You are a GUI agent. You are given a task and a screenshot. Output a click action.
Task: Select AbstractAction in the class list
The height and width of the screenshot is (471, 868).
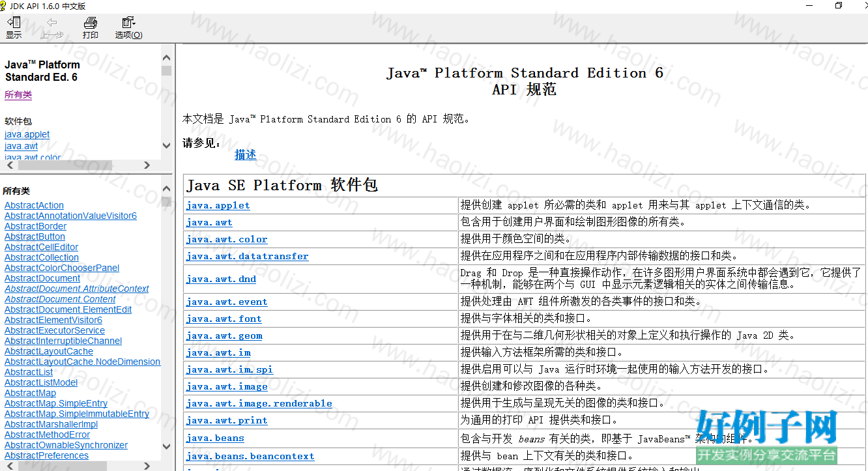tap(34, 205)
